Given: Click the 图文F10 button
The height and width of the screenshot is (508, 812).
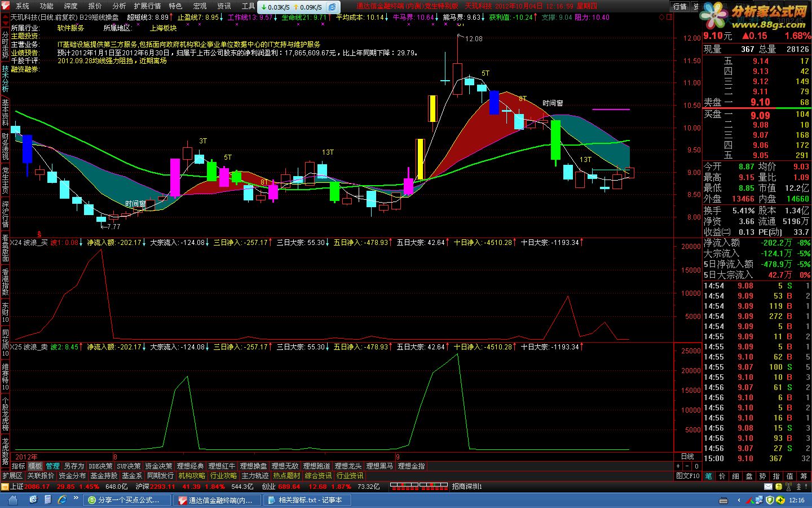Looking at the screenshot, I should pos(687,476).
